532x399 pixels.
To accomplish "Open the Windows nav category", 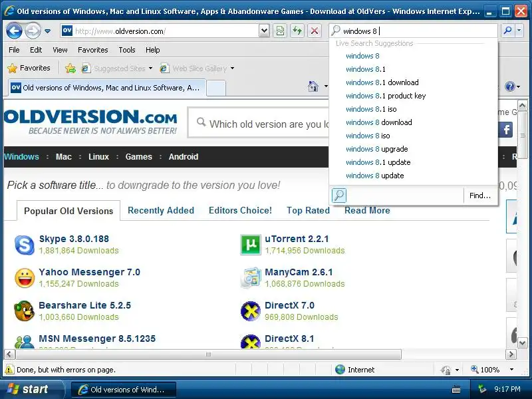I will (21, 157).
